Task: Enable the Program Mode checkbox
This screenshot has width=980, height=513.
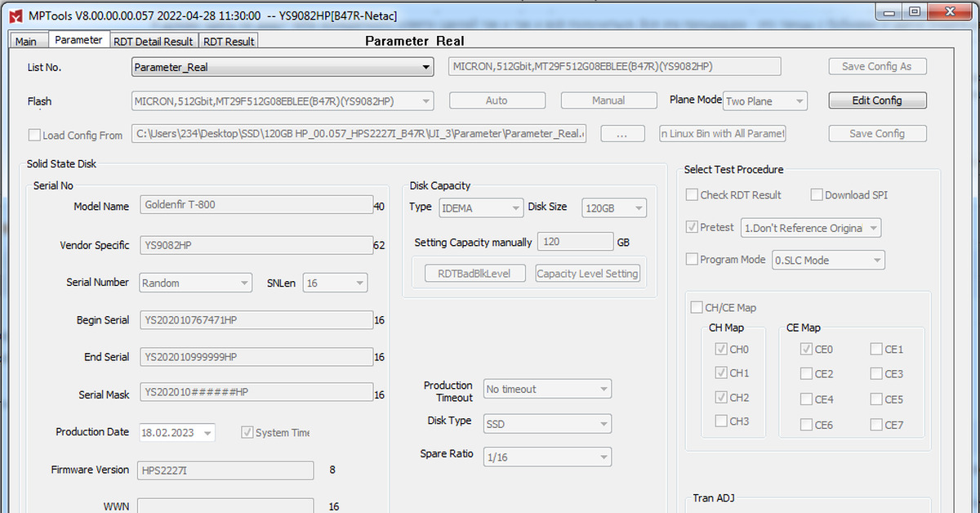Action: (693, 260)
